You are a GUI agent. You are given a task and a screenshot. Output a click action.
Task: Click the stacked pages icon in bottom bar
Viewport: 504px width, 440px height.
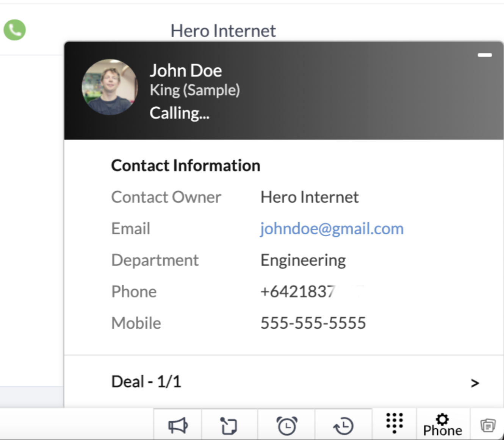488,426
